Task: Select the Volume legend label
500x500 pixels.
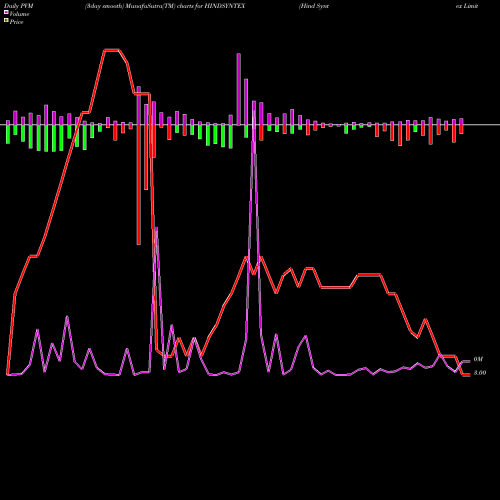Action: click(x=19, y=14)
